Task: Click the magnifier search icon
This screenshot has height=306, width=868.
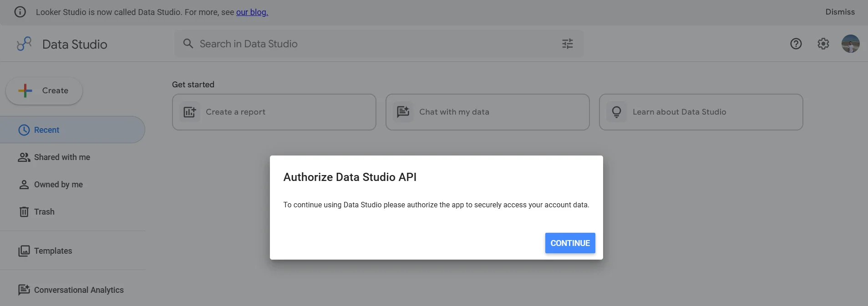Action: pos(188,44)
